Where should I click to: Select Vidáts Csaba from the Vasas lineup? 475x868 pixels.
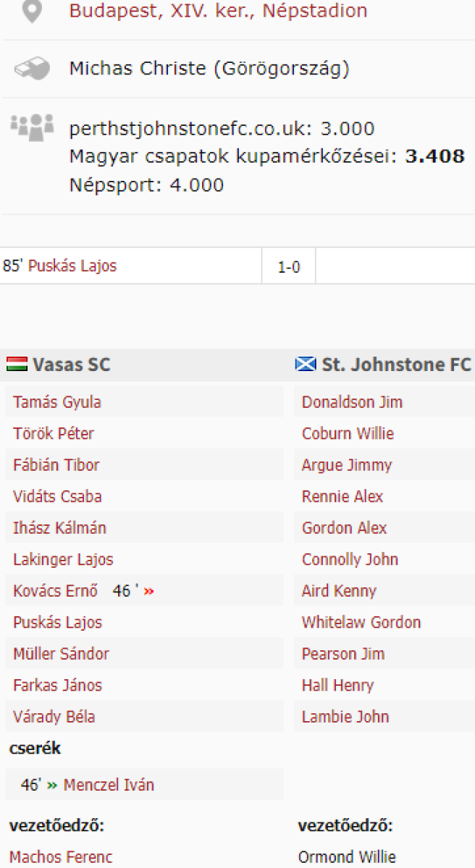click(x=57, y=497)
